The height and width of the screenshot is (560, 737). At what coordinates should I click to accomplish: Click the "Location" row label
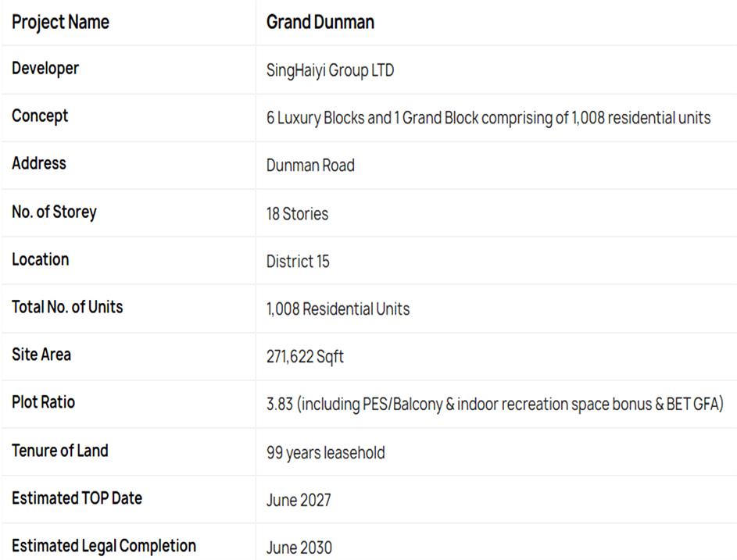pos(40,259)
